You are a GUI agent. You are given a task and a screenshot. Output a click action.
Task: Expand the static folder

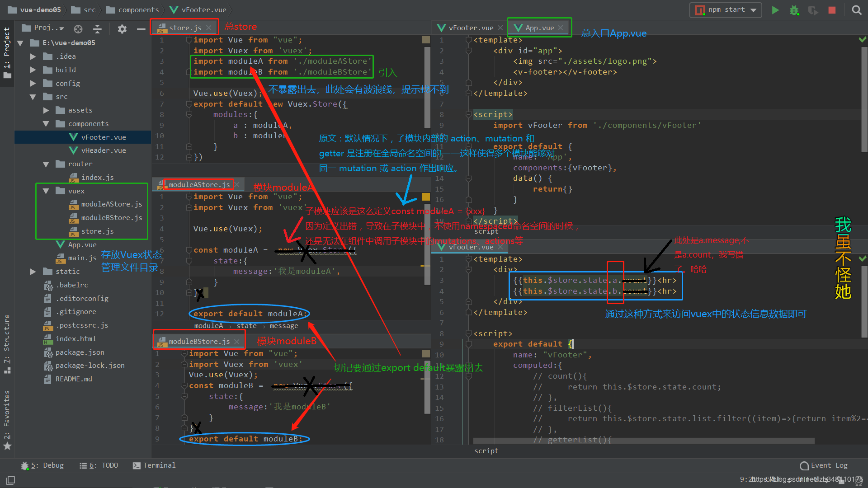coord(33,272)
